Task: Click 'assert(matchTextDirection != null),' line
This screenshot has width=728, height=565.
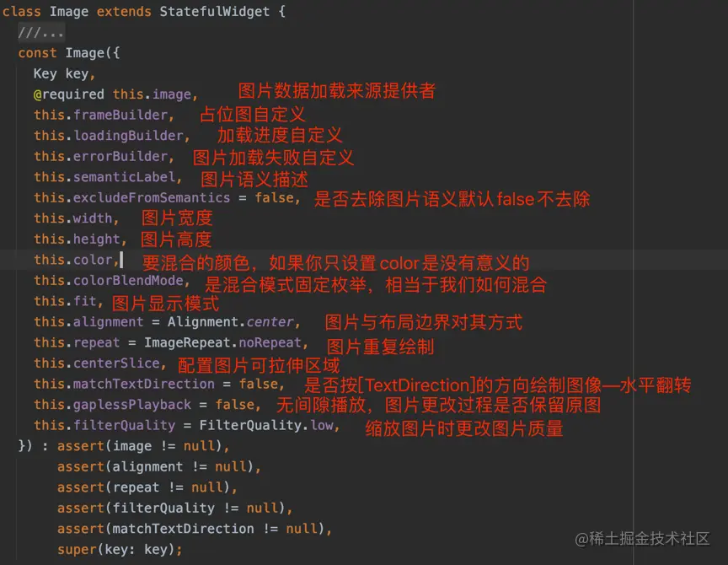Action: point(195,529)
